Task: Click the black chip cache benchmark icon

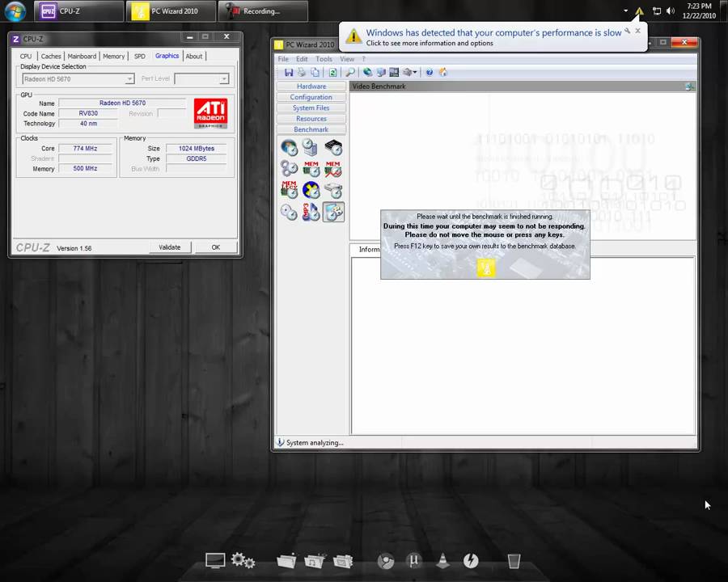Action: (333, 148)
